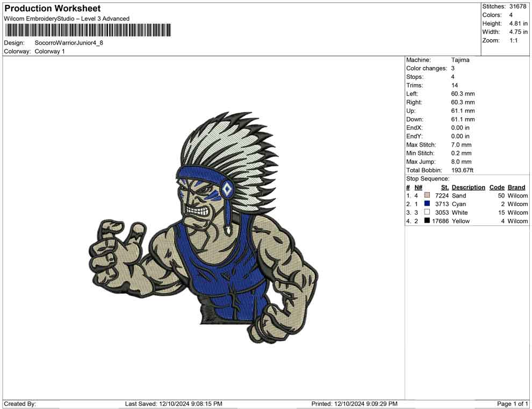This screenshot has height=409, width=532.
Task: Click the Max Jump value 8.0 mm
Action: click(462, 162)
